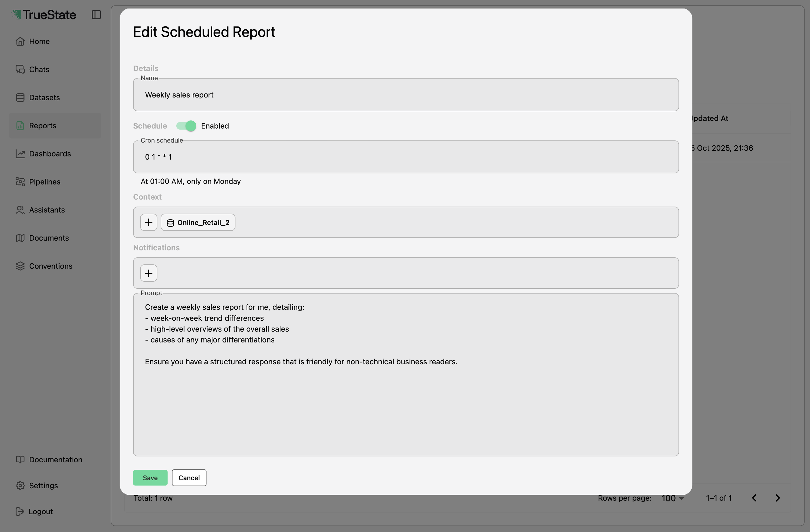Open Settings from the sidebar
The height and width of the screenshot is (532, 810).
point(43,485)
